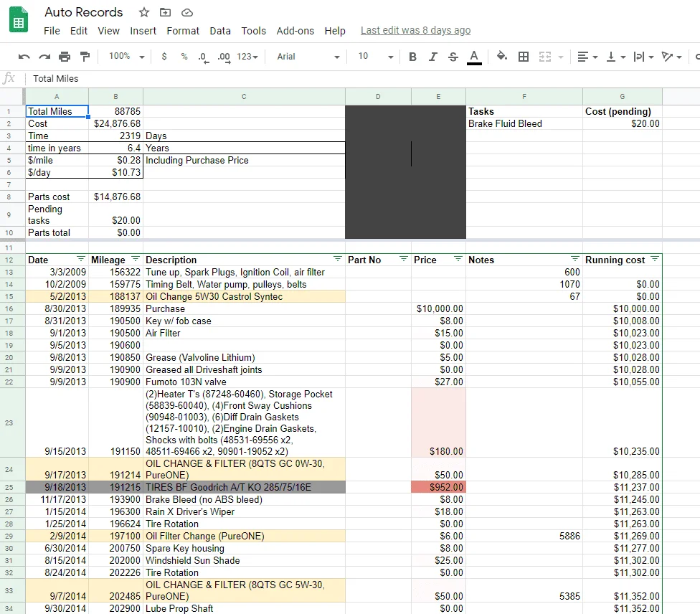This screenshot has width=700, height=614.
Task: Click the move to folder icon
Action: [166, 12]
